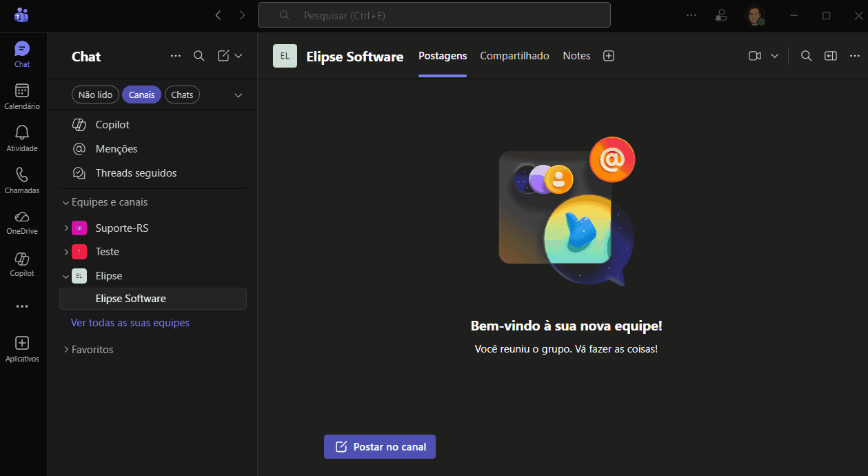The image size is (868, 476).
Task: Click Ver todas as suas equipes link
Action: click(x=130, y=323)
